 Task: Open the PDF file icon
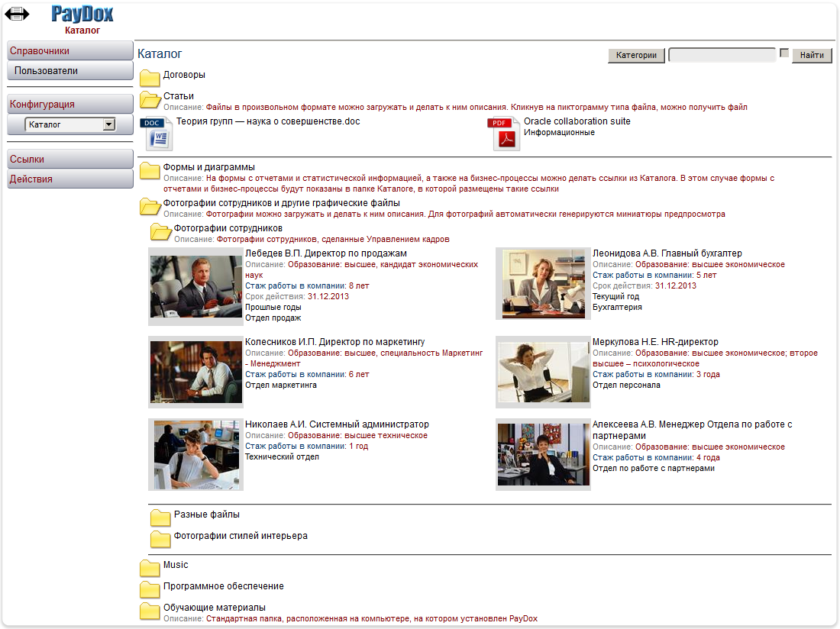[503, 134]
